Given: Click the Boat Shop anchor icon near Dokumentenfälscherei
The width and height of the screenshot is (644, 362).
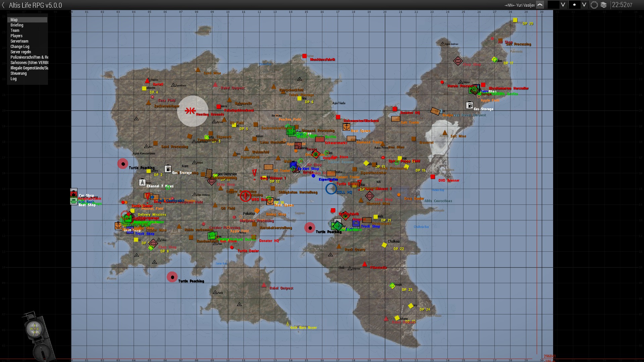Looking at the screenshot, I should [x=346, y=127].
